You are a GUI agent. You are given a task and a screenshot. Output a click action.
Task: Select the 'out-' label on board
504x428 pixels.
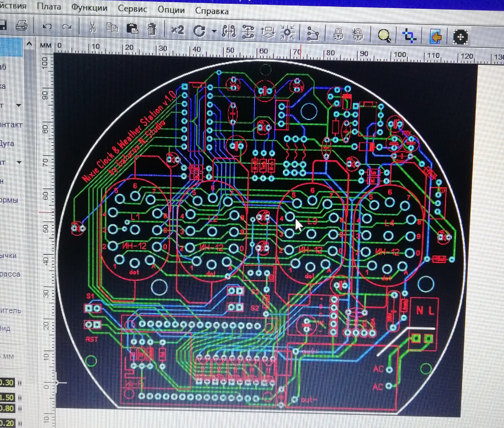tap(309, 400)
